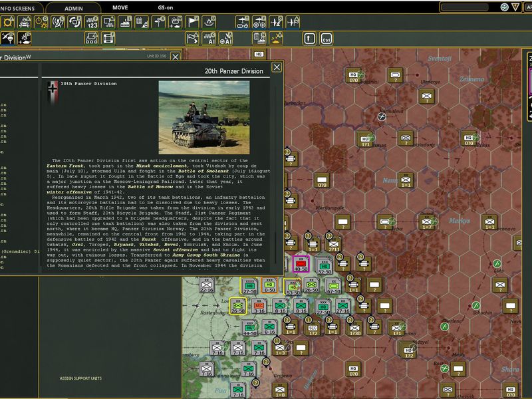The width and height of the screenshot is (532, 399).
Task: Click the clipboard with factory icon
Action: click(259, 39)
